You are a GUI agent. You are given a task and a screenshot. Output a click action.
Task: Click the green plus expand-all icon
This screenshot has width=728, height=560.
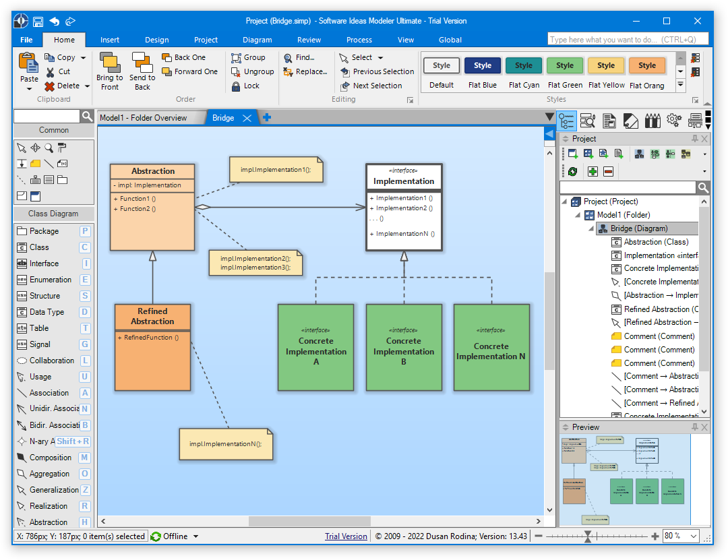point(593,172)
